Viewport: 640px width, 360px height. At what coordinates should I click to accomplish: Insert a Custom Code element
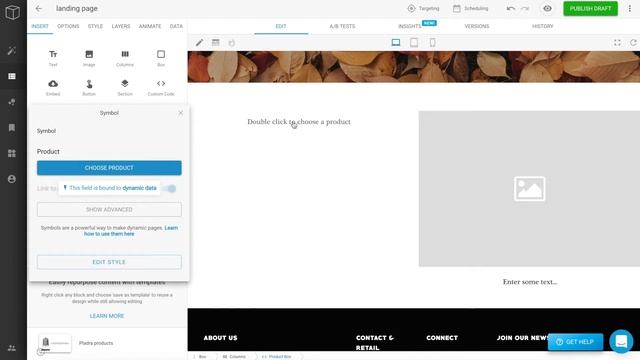(161, 87)
